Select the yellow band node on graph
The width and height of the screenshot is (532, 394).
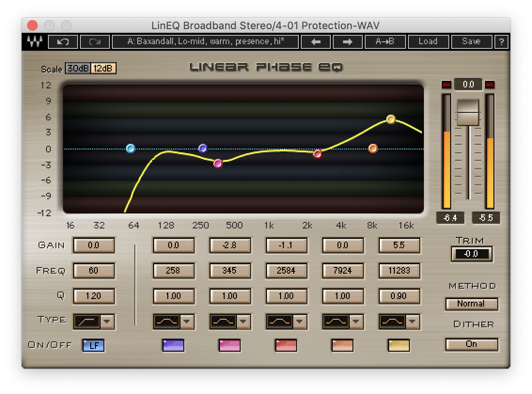coord(391,119)
